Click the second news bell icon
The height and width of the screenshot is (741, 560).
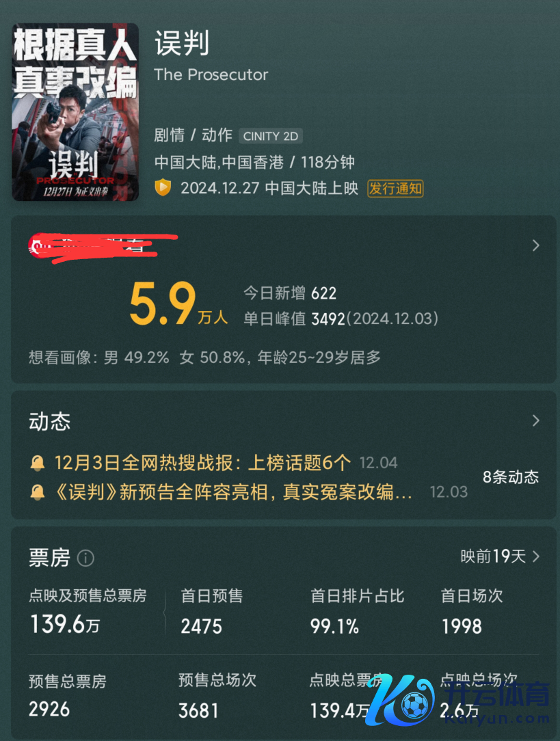click(x=38, y=492)
